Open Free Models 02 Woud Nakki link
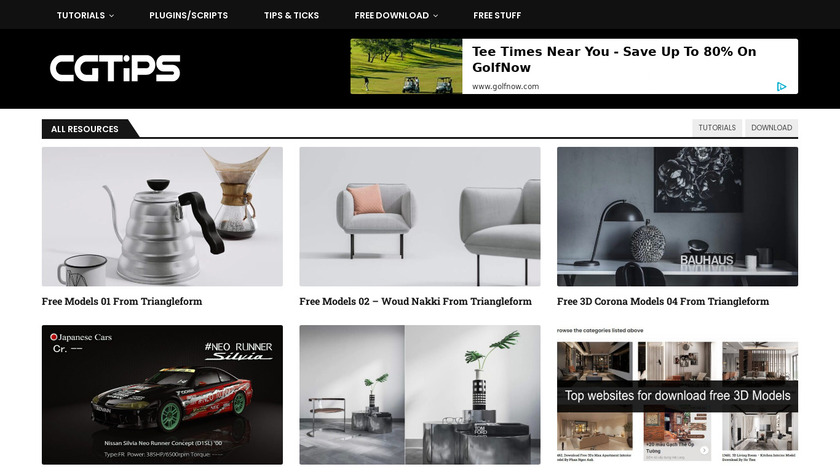Viewport: 840px width, 472px height. click(416, 301)
